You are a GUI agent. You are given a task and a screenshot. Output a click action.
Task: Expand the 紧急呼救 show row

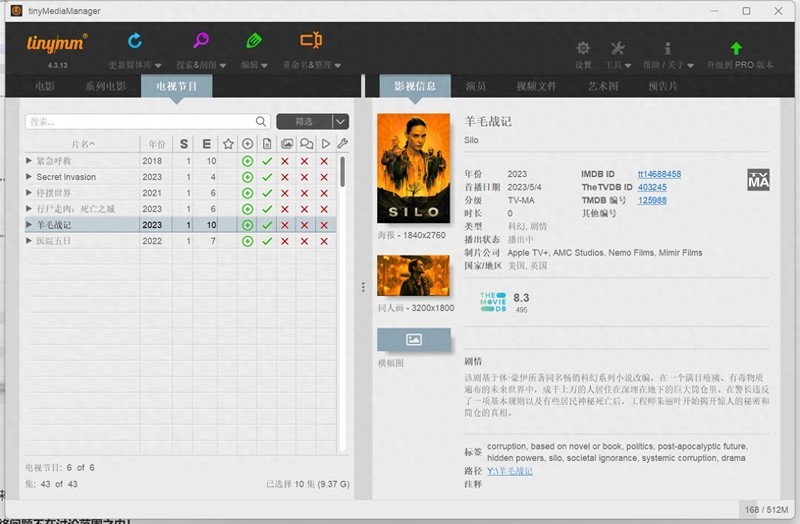29,161
